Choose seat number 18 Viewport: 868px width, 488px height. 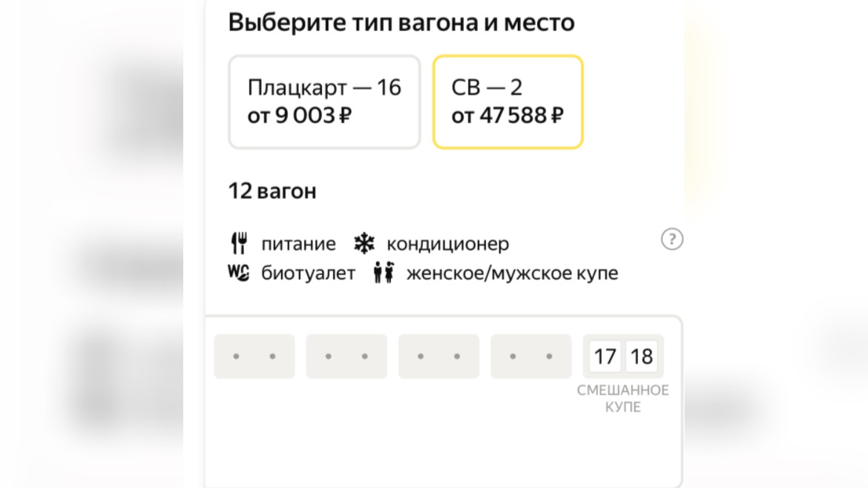641,357
